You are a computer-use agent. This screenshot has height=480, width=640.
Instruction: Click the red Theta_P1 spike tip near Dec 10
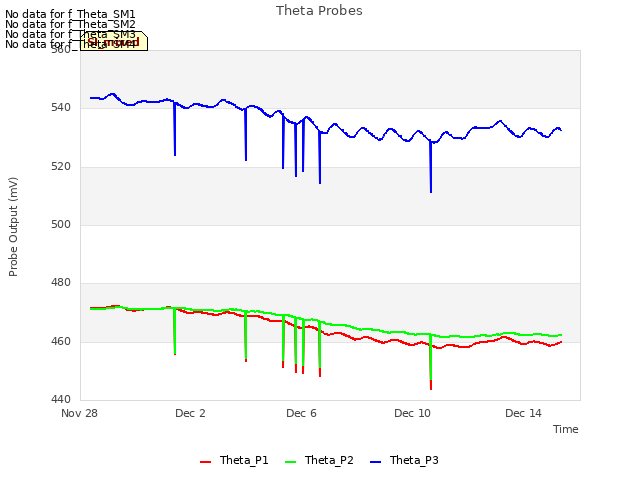tap(431, 385)
